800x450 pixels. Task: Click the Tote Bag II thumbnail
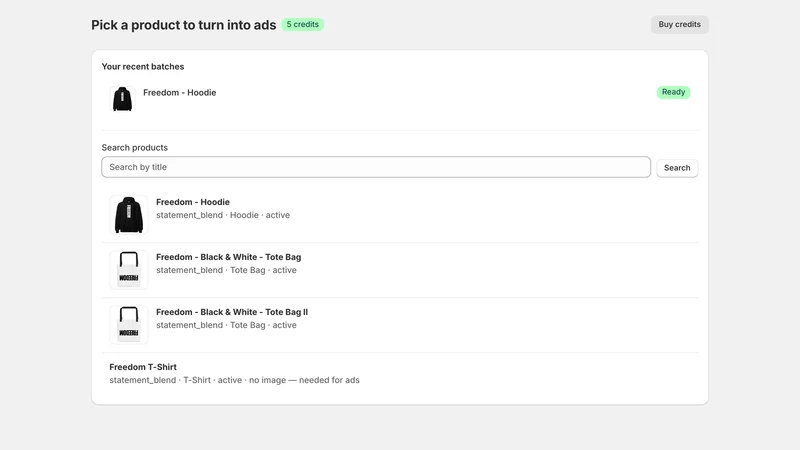coord(129,325)
